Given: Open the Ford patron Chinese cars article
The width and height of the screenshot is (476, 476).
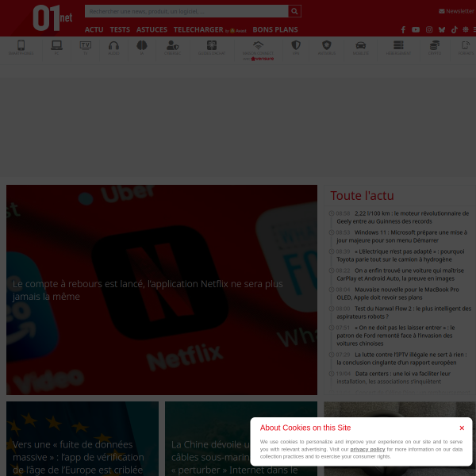Looking at the screenshot, I should tap(396, 336).
